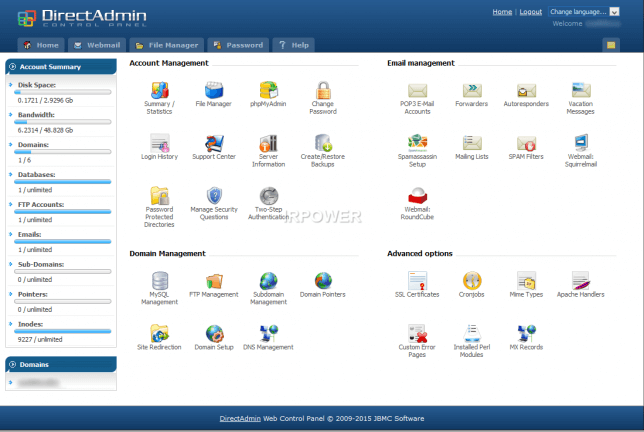Click the Disk Space value 0.1721 / 2.9296 Gb
The height and width of the screenshot is (432, 644).
(x=45, y=100)
